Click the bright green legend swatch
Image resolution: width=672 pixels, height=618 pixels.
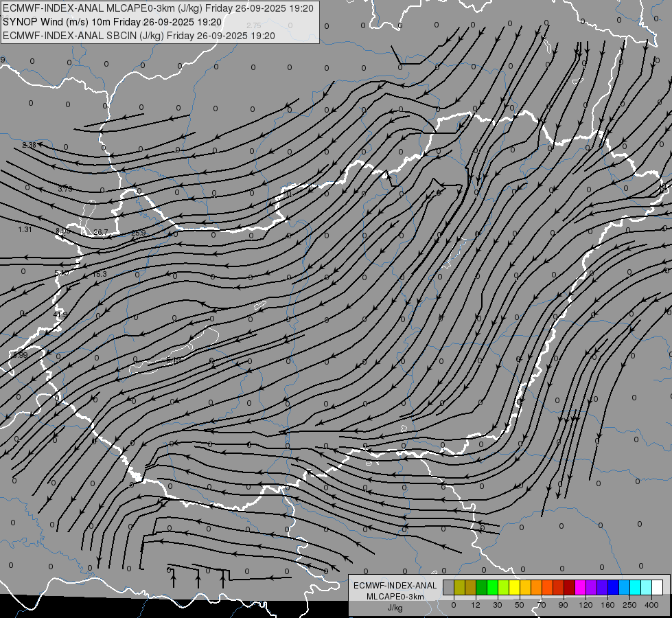492,587
